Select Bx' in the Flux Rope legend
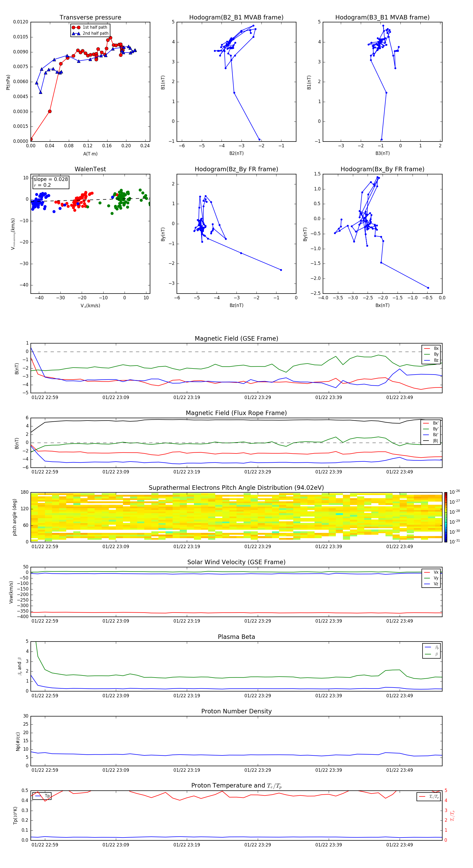The width and height of the screenshot is (473, 868). (x=431, y=423)
